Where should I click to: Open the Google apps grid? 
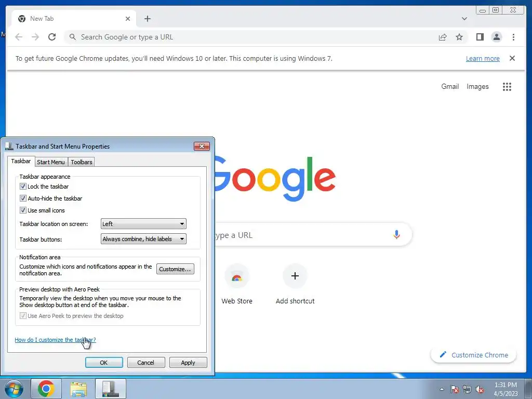coord(507,87)
